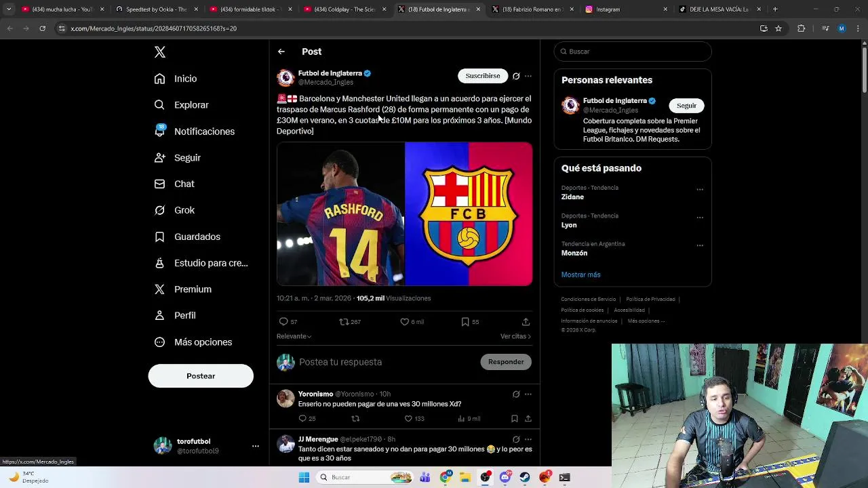This screenshot has height=488, width=868.
Task: Open Windows Start menu
Action: [304, 477]
